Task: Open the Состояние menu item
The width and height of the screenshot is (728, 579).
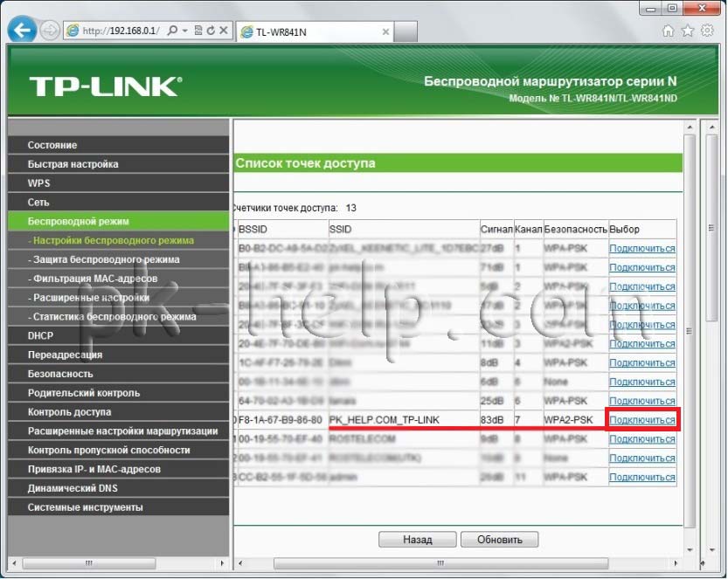Action: pos(118,145)
